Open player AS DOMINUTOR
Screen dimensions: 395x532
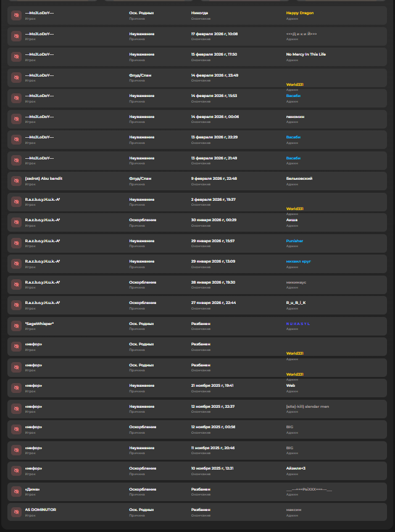tap(40, 510)
